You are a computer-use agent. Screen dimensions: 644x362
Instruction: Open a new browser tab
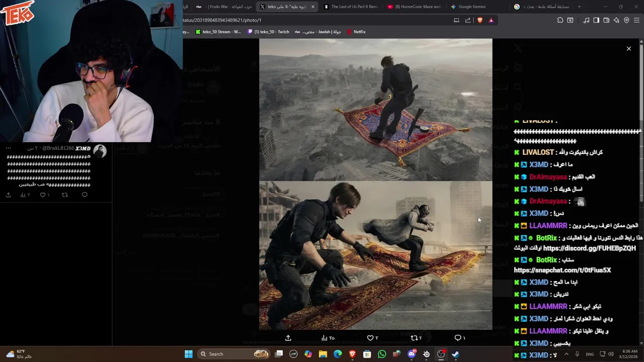579,7
